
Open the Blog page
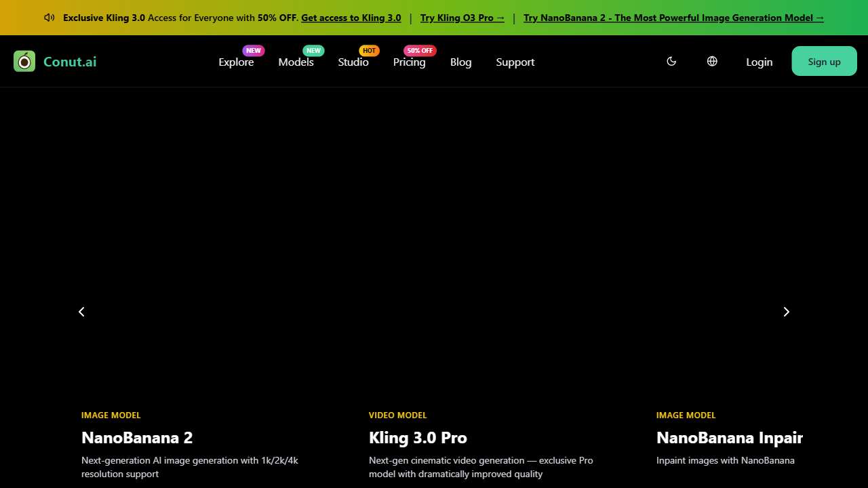(460, 62)
